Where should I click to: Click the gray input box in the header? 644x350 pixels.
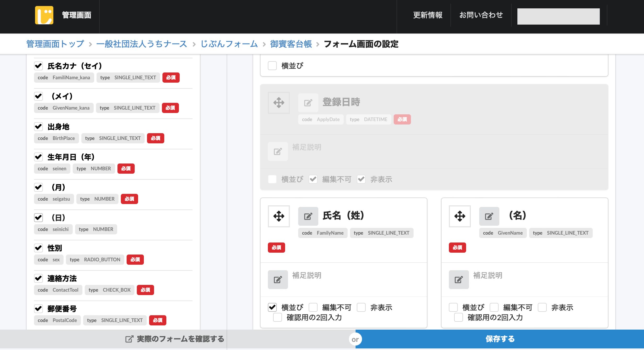click(558, 16)
